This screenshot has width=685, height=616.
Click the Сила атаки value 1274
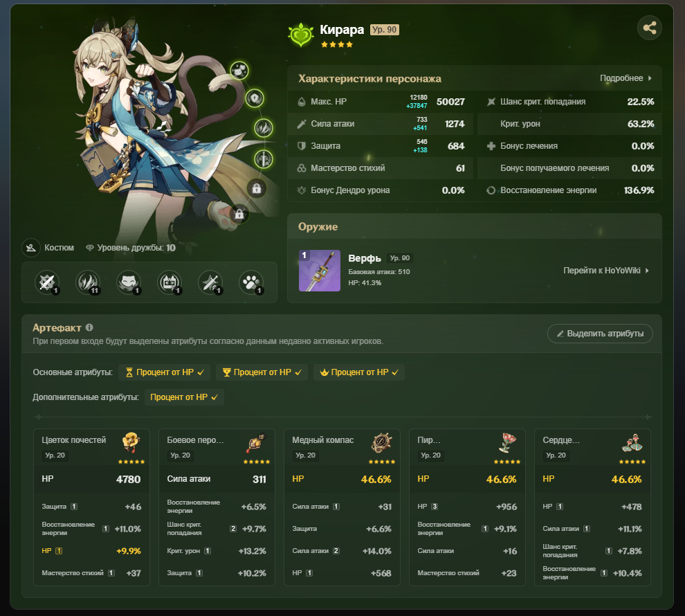pos(455,124)
